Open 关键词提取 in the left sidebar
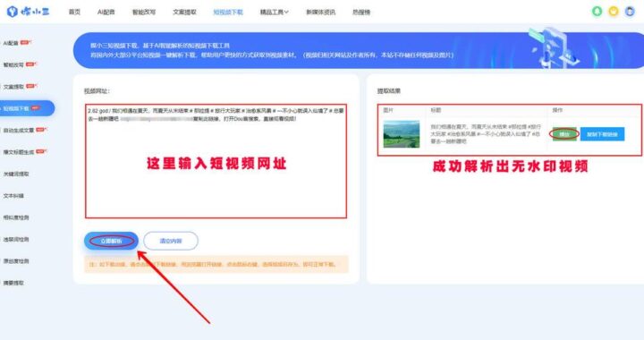Image resolution: width=644 pixels, height=340 pixels. (x=16, y=174)
